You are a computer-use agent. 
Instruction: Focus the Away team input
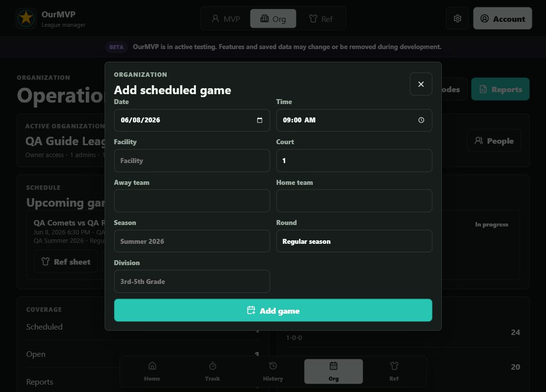[191, 201]
